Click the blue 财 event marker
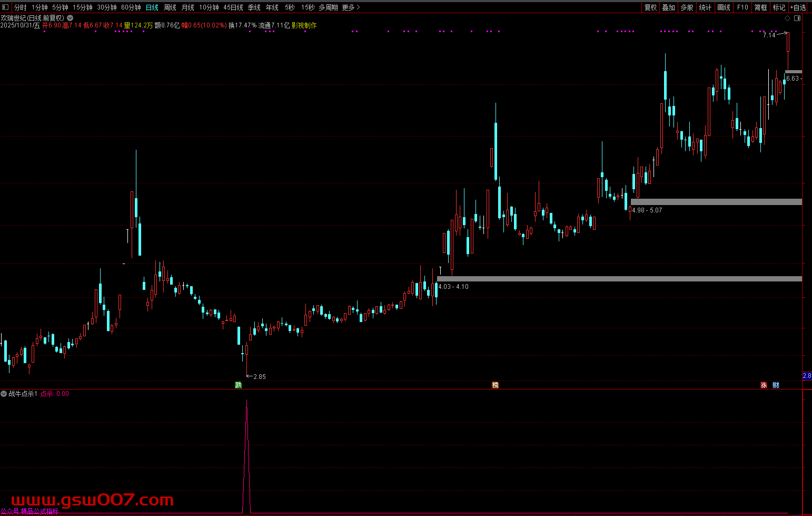This screenshot has width=812, height=516. [776, 385]
